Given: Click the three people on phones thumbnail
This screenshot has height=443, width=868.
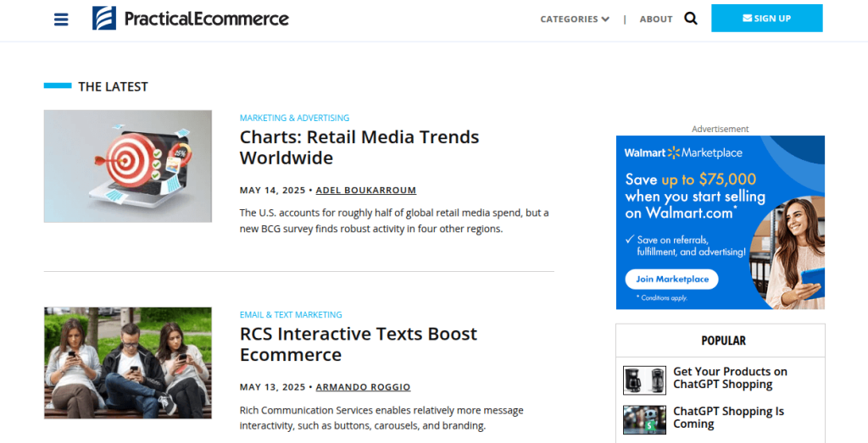Looking at the screenshot, I should tap(128, 363).
